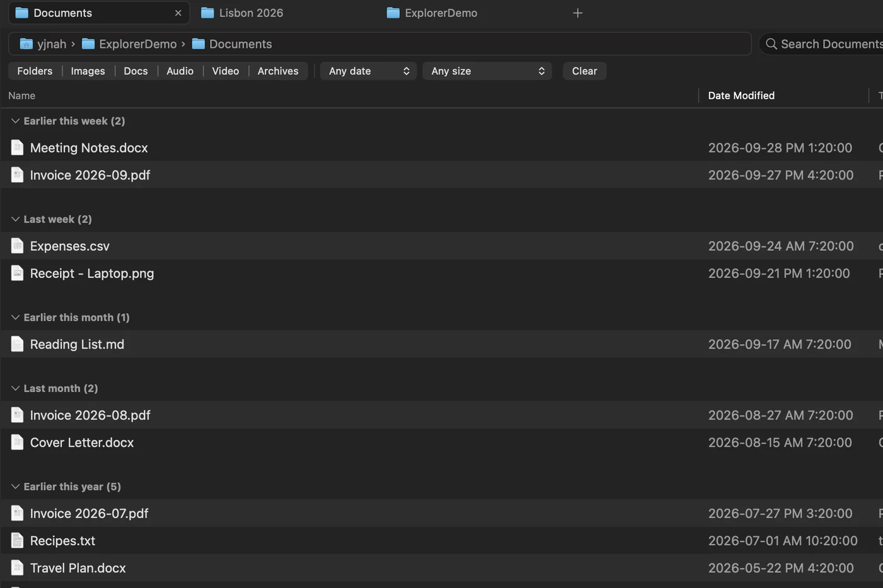
Task: Switch to the Lisbon 2026 tab
Action: pyautogui.click(x=283, y=13)
